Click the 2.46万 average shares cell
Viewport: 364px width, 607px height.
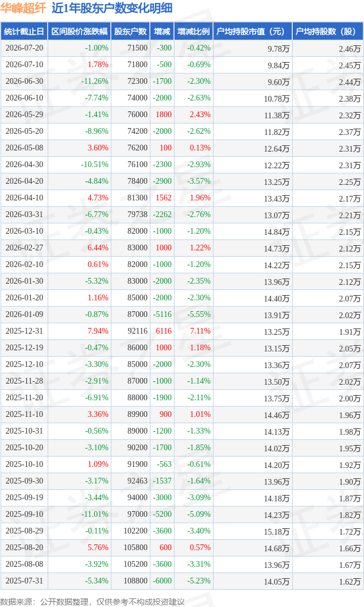coord(350,48)
